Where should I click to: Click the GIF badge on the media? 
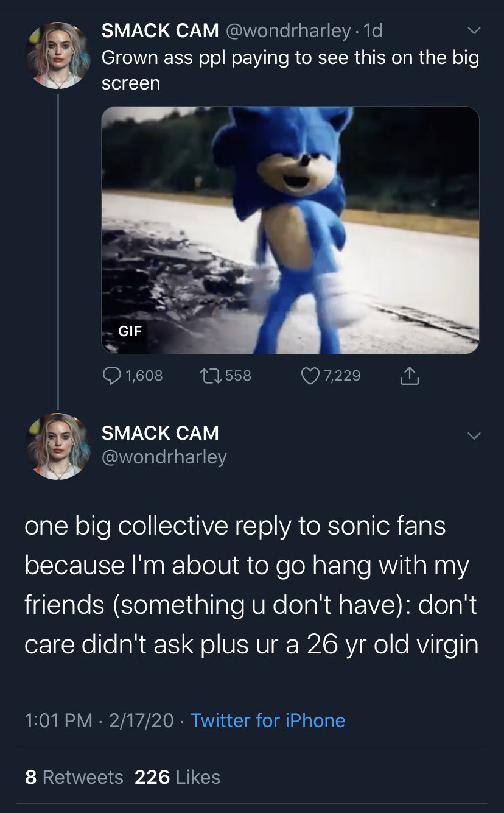click(x=130, y=331)
